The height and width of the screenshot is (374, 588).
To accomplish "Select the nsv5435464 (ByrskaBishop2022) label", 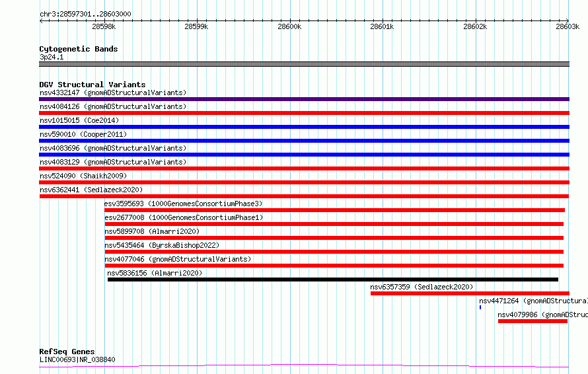I will coord(162,245).
